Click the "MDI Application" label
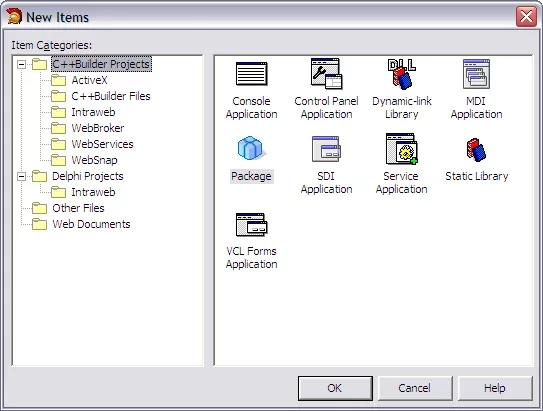The image size is (543, 411). click(477, 107)
